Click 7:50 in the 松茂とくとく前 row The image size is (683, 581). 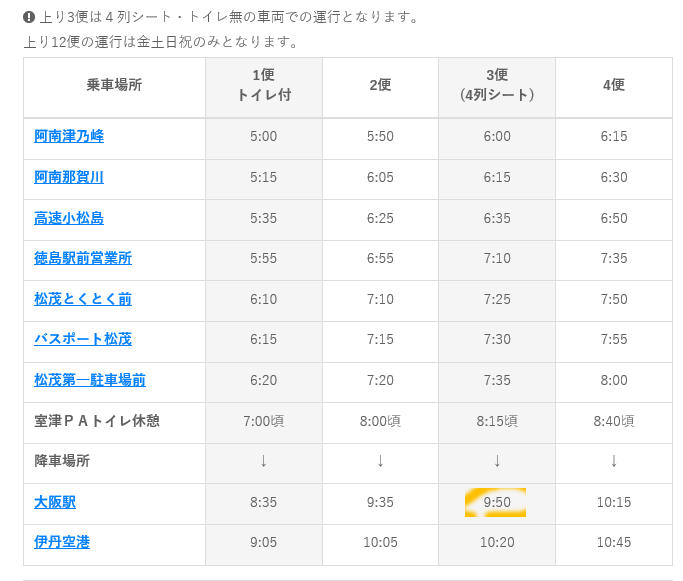(x=614, y=299)
